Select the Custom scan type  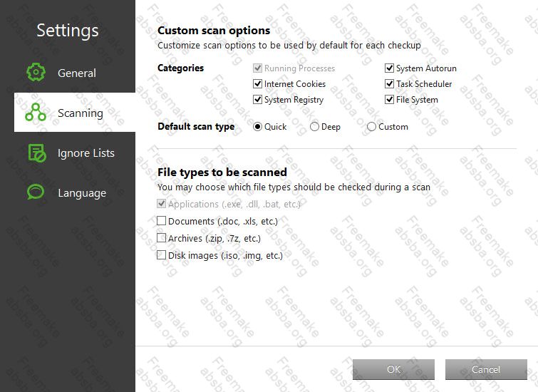371,127
